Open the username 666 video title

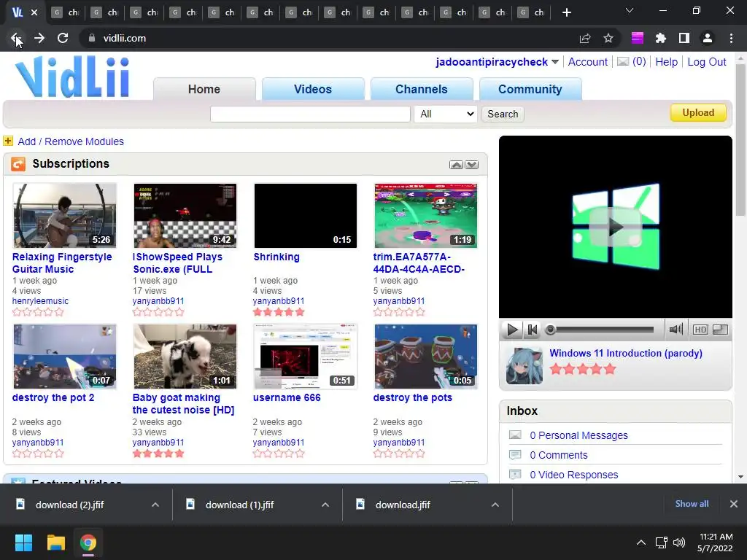[287, 397]
